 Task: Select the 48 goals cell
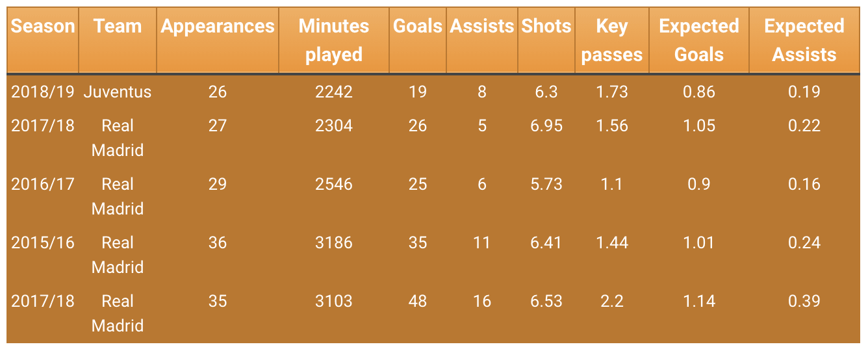point(418,301)
